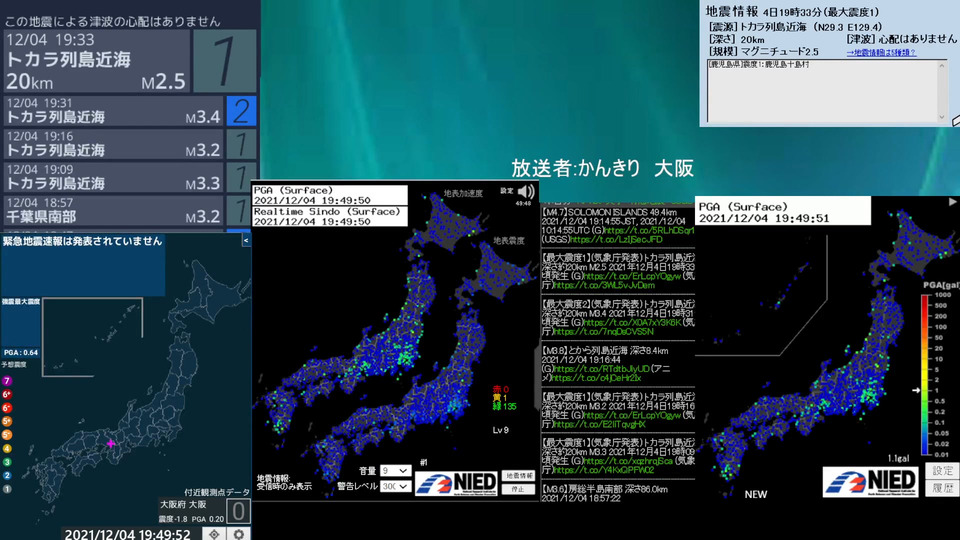
Task: Open the 地震情報は何種類？ link
Action: pos(881,53)
